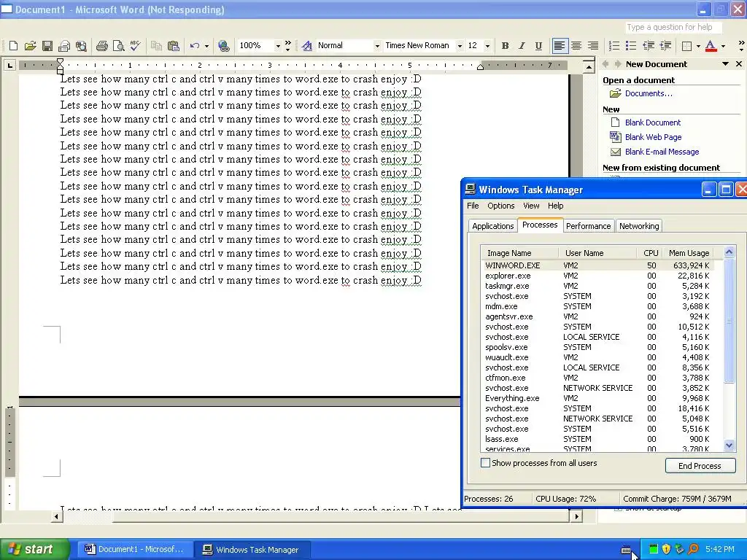The height and width of the screenshot is (560, 747).
Task: Click the green CPU meter tray icon
Action: click(x=654, y=549)
